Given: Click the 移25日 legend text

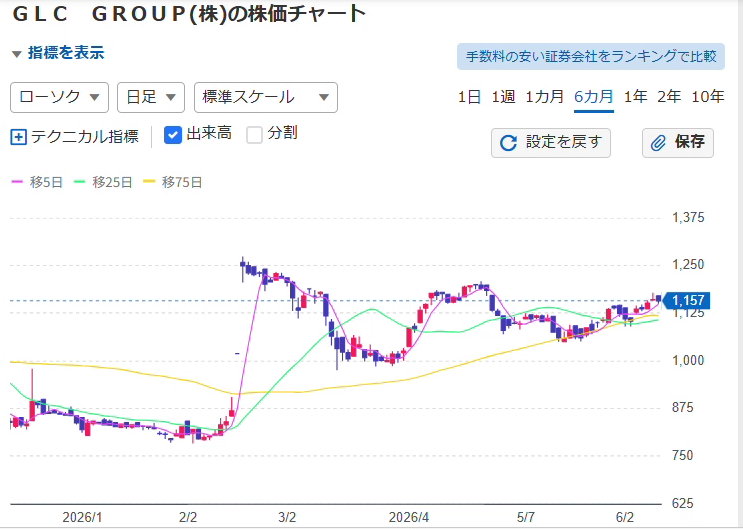Looking at the screenshot, I should click(112, 182).
